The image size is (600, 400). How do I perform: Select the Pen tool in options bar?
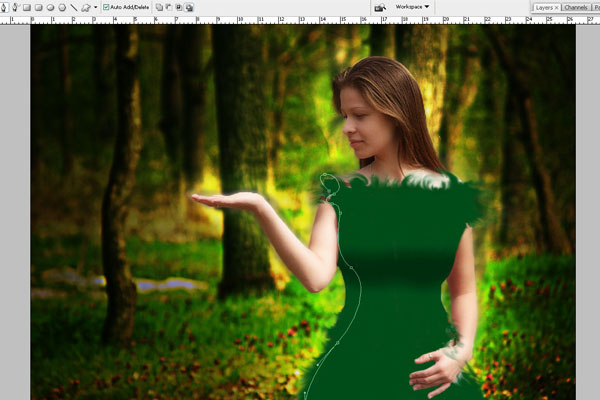pos(5,7)
